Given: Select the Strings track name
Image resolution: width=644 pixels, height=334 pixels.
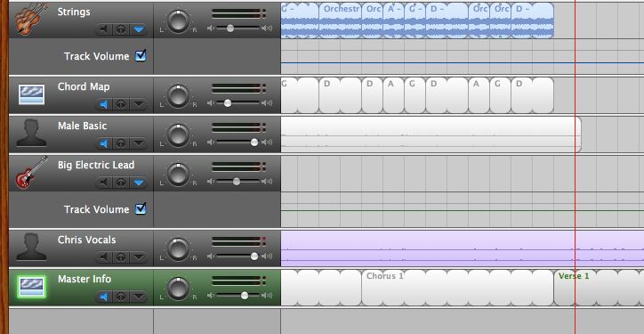Looking at the screenshot, I should [74, 12].
